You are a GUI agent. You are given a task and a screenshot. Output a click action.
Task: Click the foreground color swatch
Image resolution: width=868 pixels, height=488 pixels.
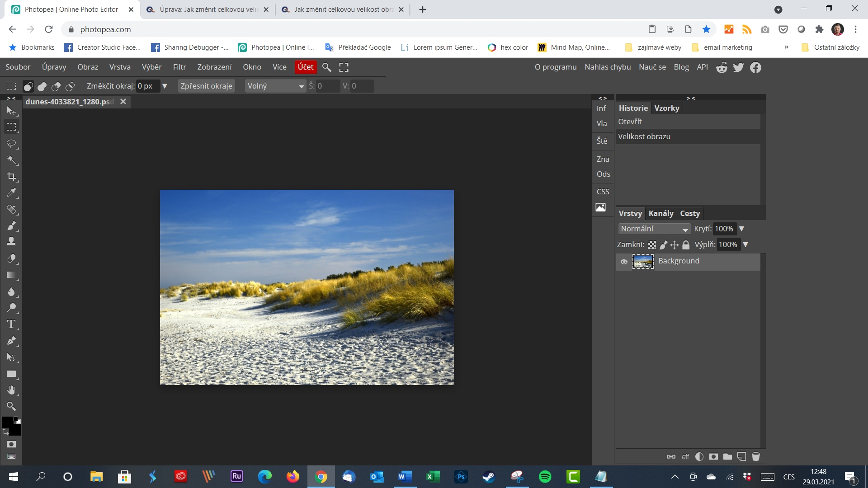click(8, 421)
